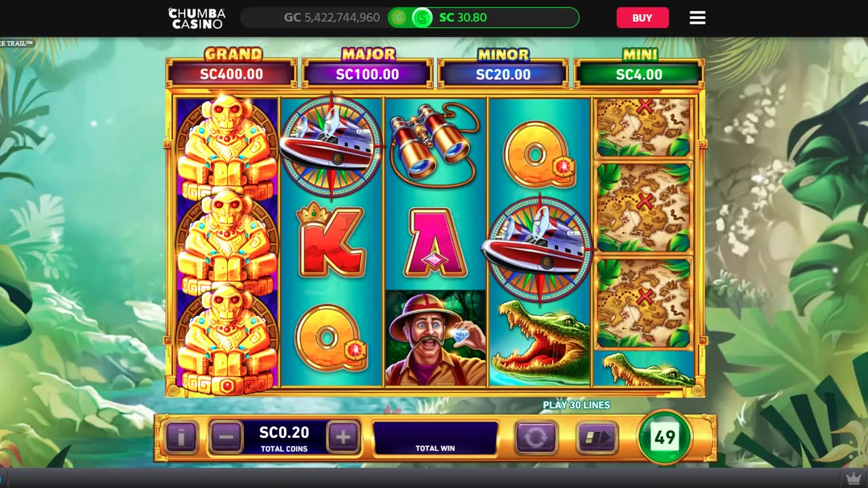Click the explorer holding diamond symbol

point(435,338)
